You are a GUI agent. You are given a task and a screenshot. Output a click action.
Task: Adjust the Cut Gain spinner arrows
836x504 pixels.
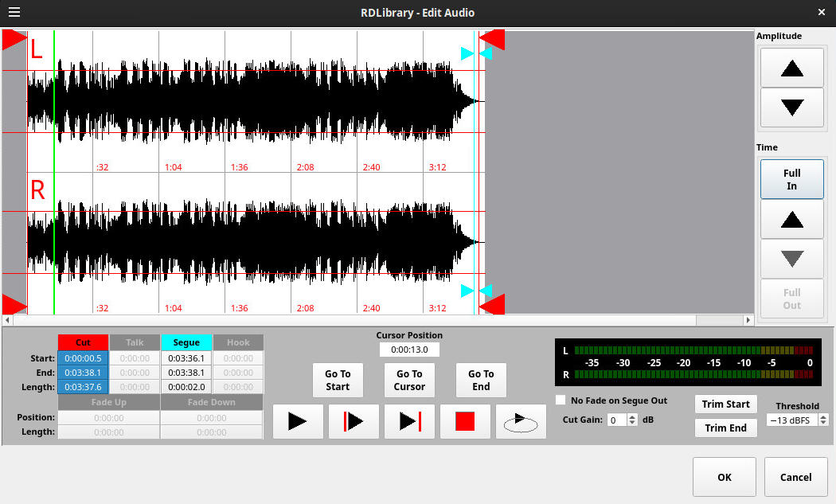pyautogui.click(x=632, y=420)
